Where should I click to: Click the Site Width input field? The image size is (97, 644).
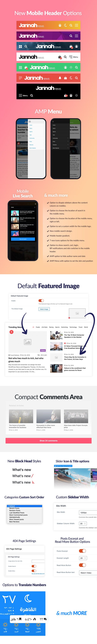(88, 513)
